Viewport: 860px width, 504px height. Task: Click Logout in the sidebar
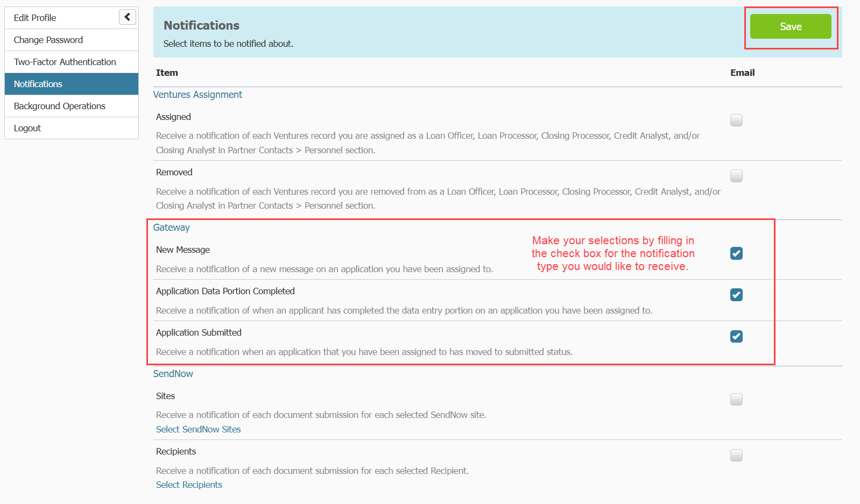[72, 128]
